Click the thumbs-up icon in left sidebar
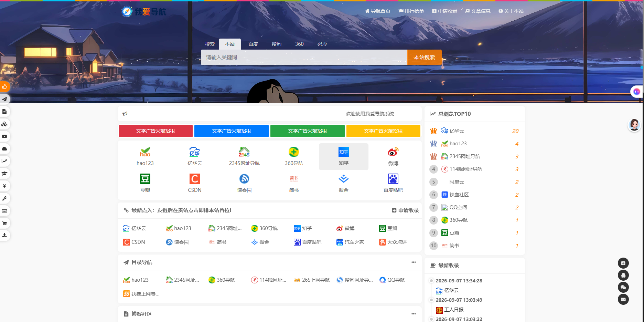 pyautogui.click(x=4, y=87)
